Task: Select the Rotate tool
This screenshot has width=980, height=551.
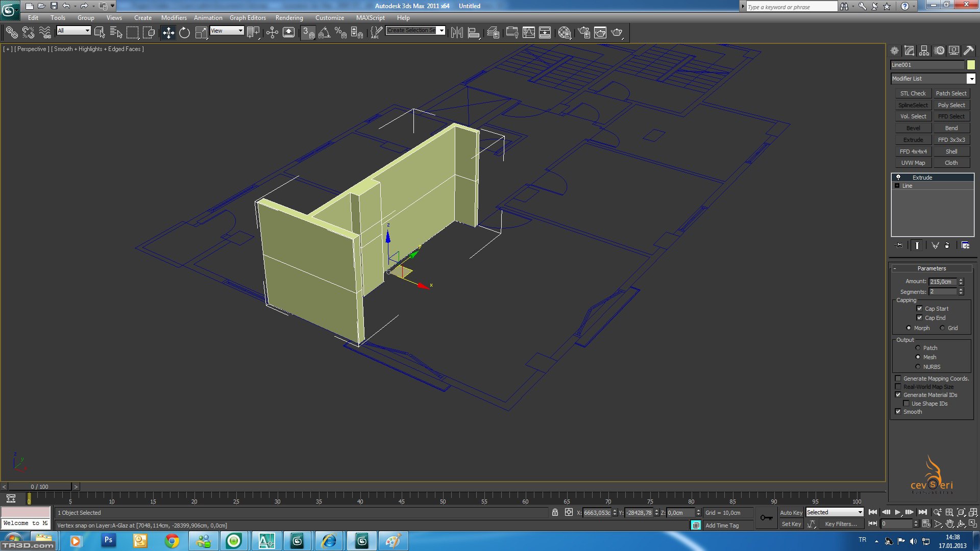Action: click(184, 33)
